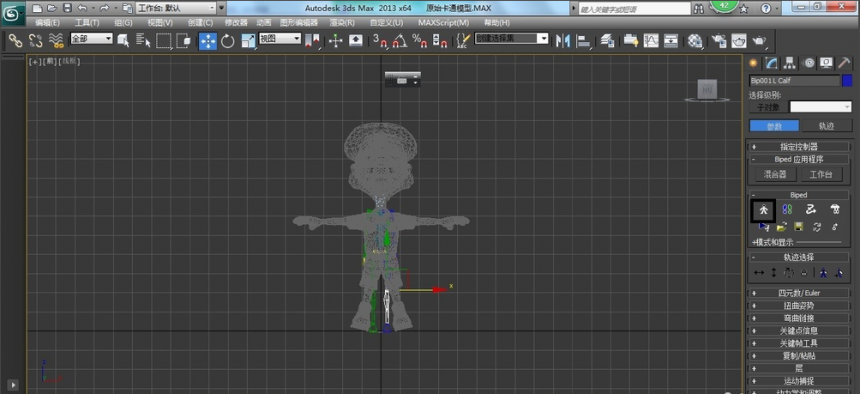The width and height of the screenshot is (860, 394).
Task: Open the Select by Name list
Action: click(143, 40)
